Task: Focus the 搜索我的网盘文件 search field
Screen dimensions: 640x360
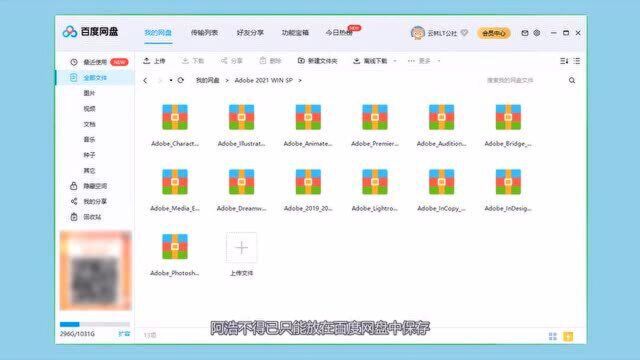Action: [x=510, y=80]
